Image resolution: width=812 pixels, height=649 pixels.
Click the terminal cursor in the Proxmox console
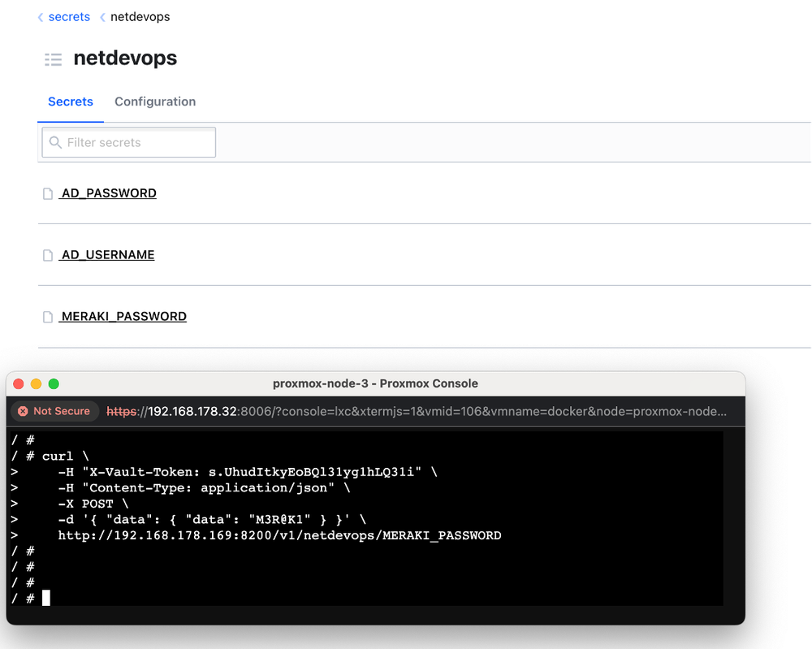coord(45,598)
